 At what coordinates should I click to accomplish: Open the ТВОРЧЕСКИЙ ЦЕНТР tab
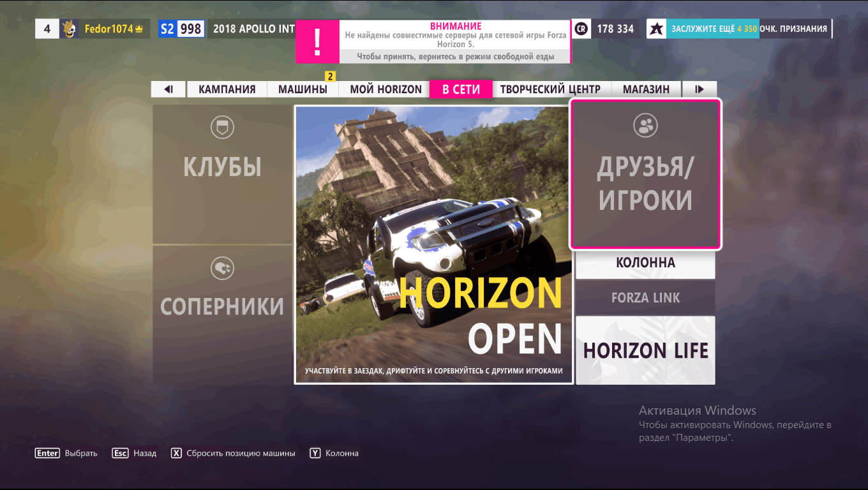[551, 89]
